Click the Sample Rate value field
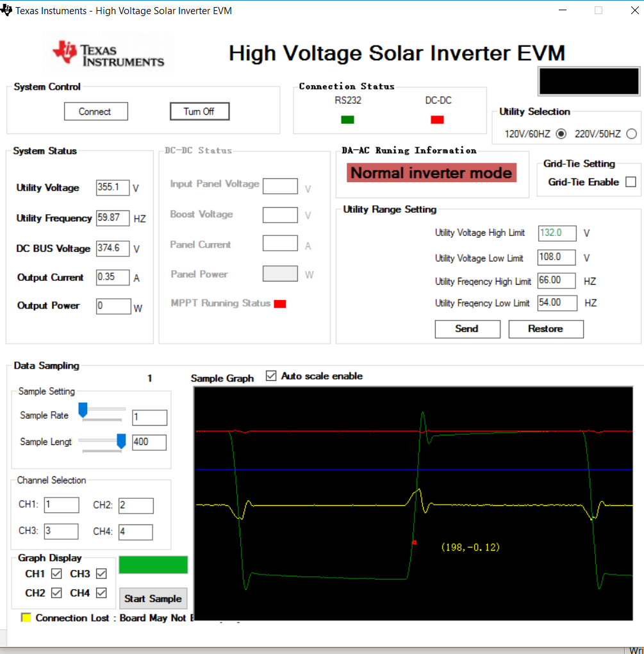The width and height of the screenshot is (644, 654). (150, 417)
